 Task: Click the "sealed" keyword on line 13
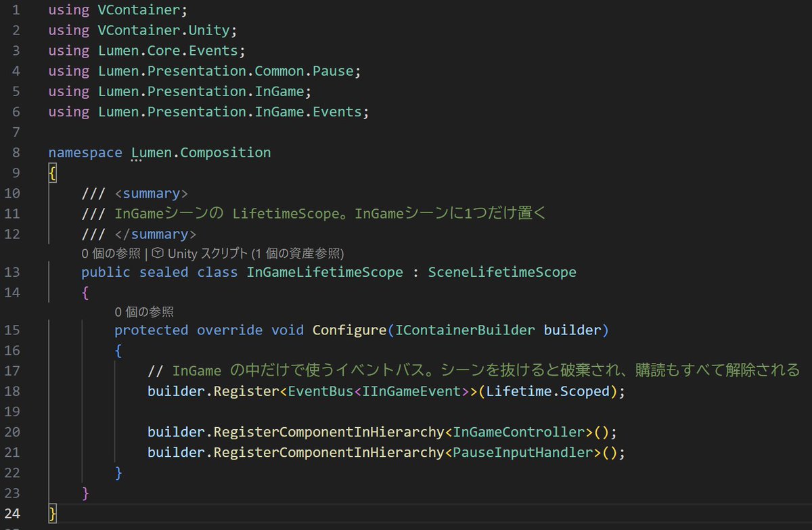click(x=164, y=272)
